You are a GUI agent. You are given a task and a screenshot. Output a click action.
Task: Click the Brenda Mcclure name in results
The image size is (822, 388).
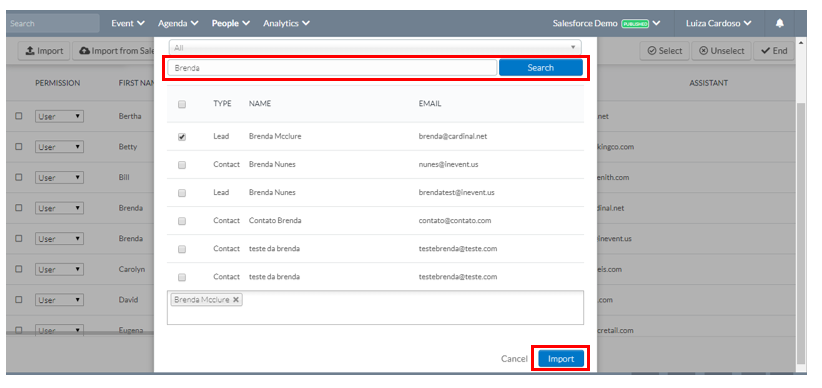(275, 136)
